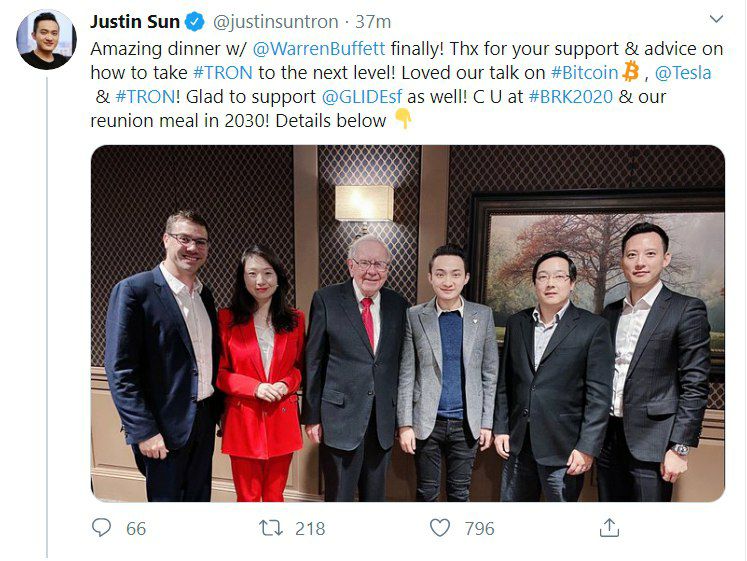Open the #BRK2020 hashtag
Image resolution: width=747 pixels, height=561 pixels.
tap(571, 96)
